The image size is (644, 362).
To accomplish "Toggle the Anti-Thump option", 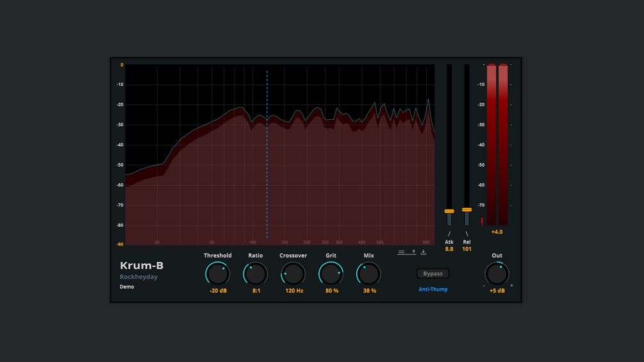I will tap(433, 290).
